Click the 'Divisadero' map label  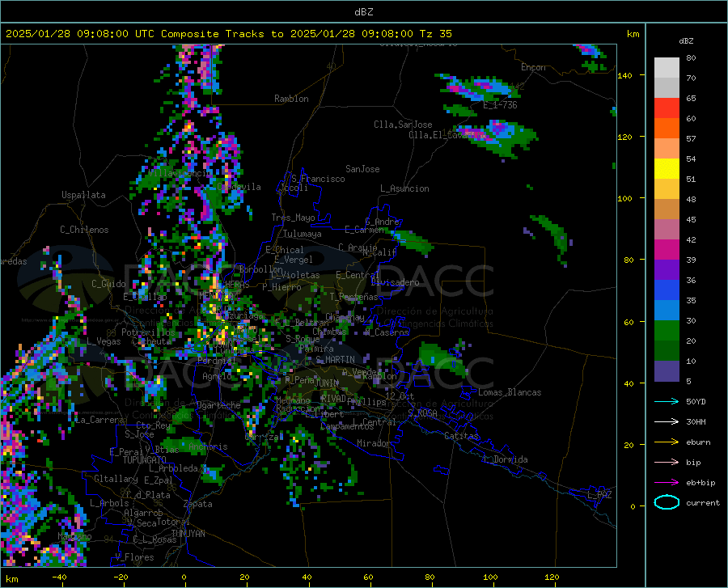395,282
